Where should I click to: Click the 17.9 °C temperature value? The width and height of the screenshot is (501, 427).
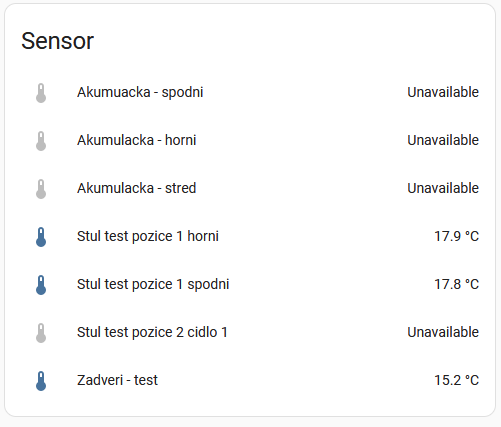pos(456,236)
